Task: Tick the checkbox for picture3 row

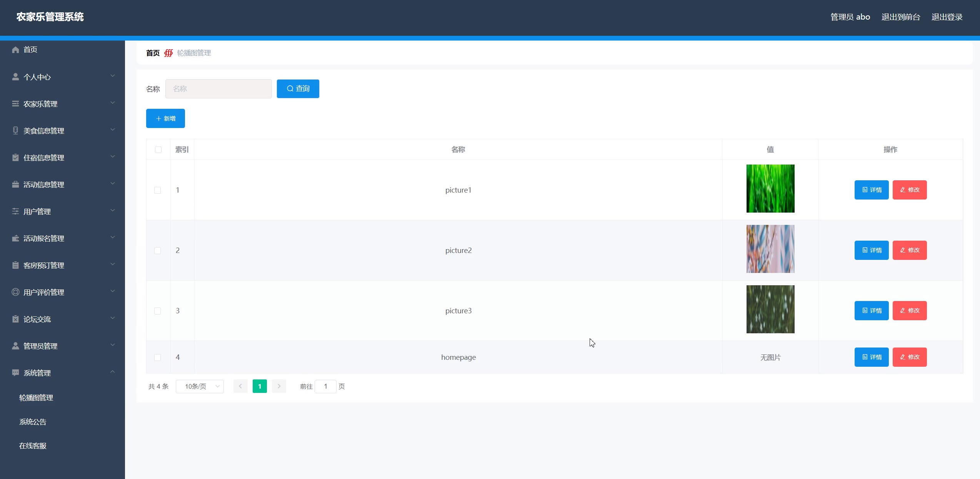Action: pos(157,311)
